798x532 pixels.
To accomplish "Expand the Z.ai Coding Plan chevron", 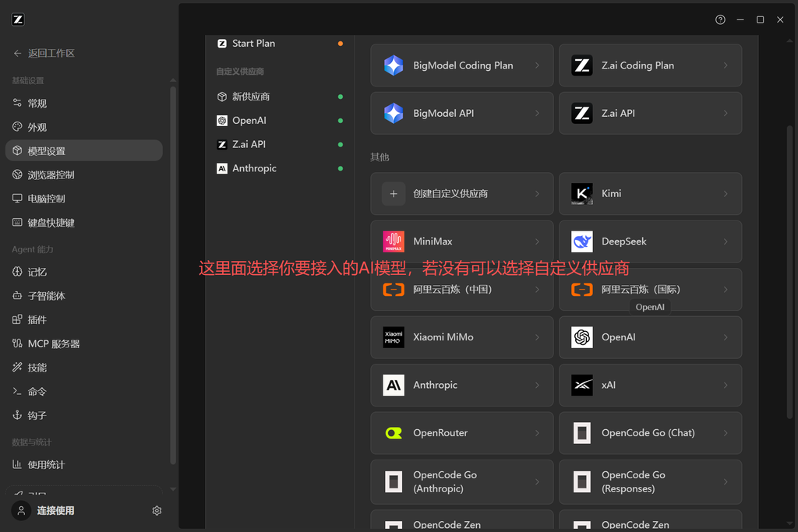I will tap(726, 65).
